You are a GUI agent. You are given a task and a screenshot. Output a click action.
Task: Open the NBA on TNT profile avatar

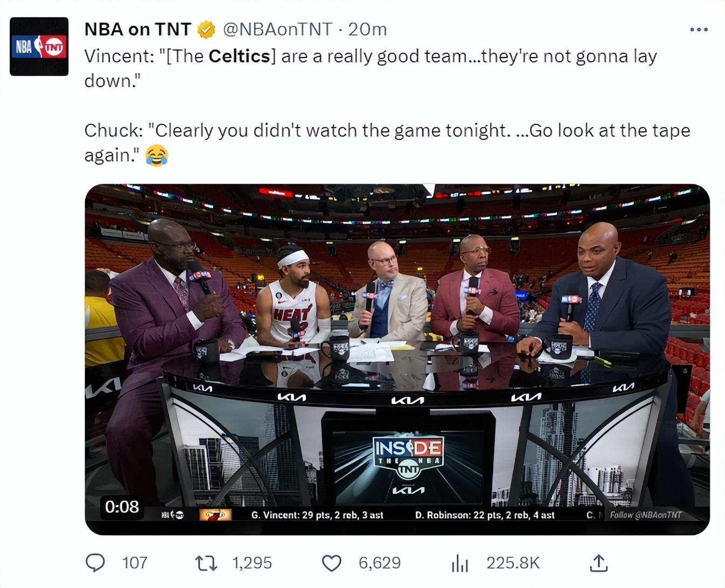coord(39,47)
